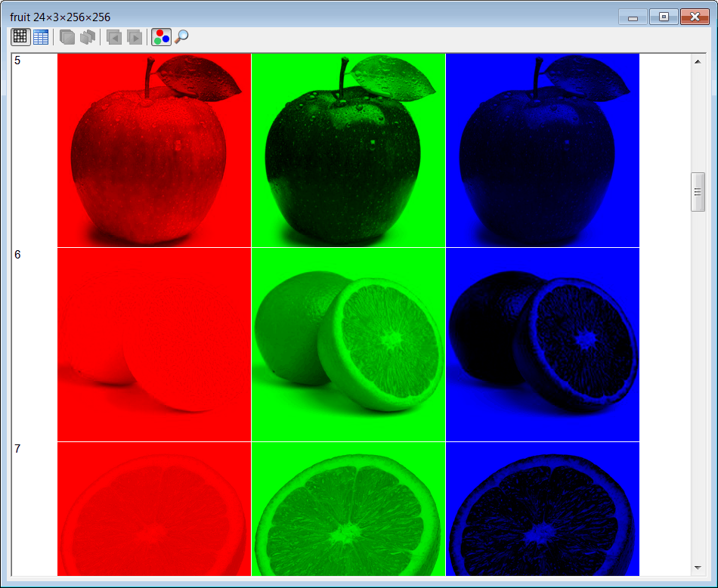Select the multiple scattered frames icon
The width and height of the screenshot is (718, 588).
(x=88, y=36)
